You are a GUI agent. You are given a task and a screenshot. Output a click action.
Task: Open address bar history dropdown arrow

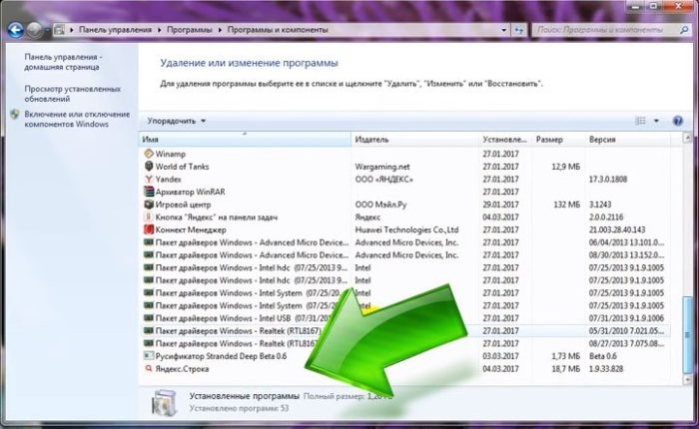(504, 30)
